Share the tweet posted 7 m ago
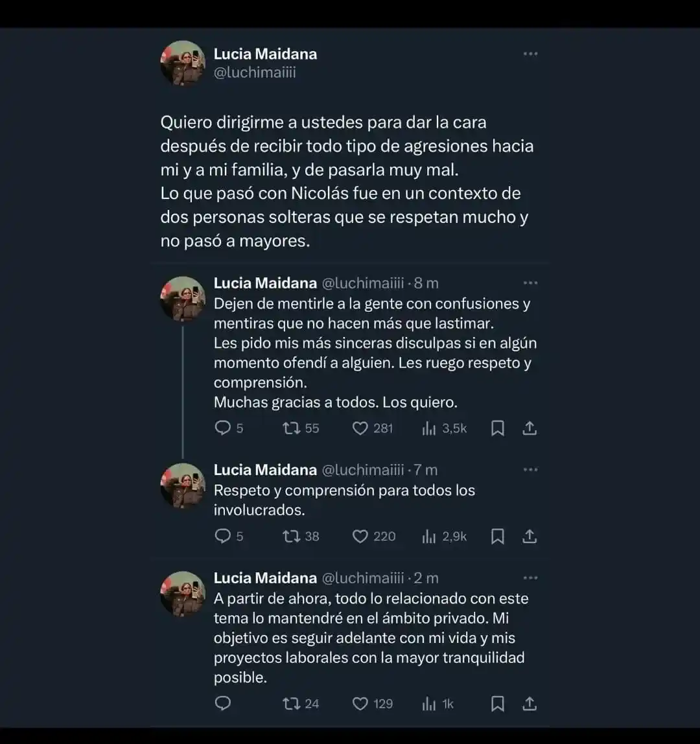 click(x=529, y=537)
